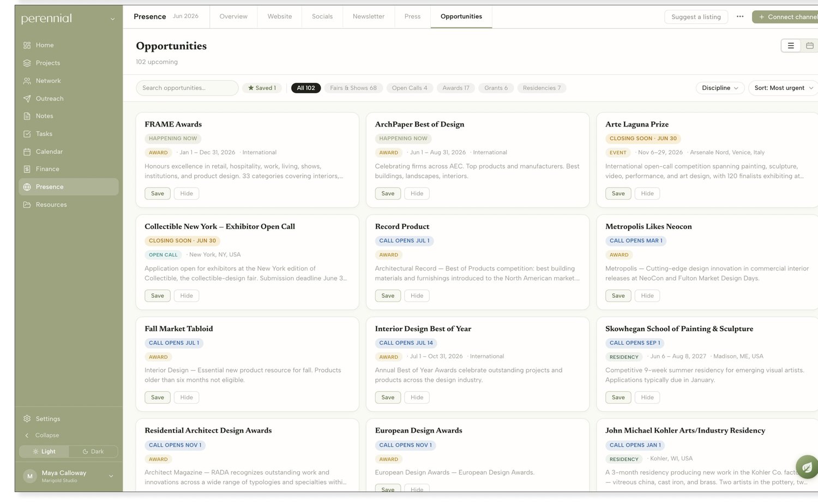
Task: Click the Finance receipt icon
Action: click(27, 169)
